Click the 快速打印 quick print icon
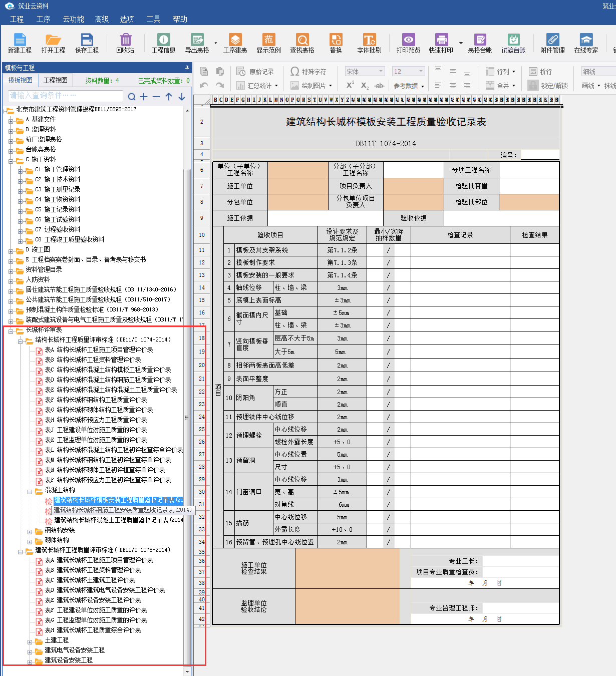This screenshot has height=676, width=616. [441, 43]
